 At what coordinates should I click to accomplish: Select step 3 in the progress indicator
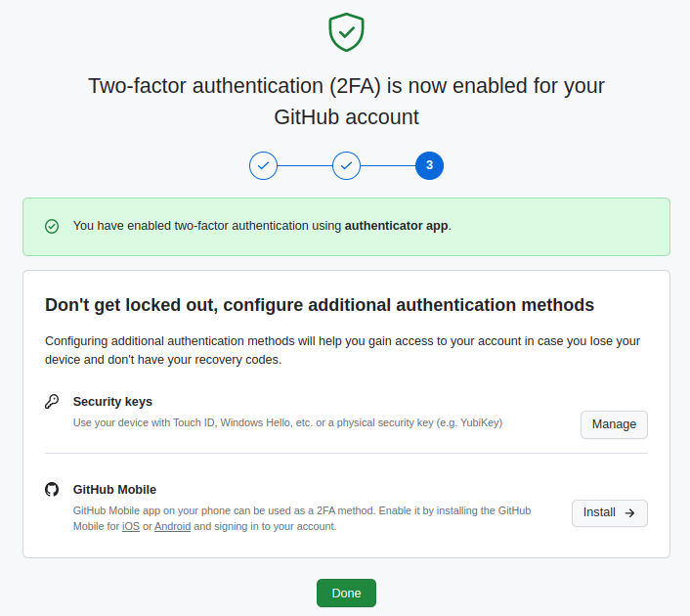[429, 165]
